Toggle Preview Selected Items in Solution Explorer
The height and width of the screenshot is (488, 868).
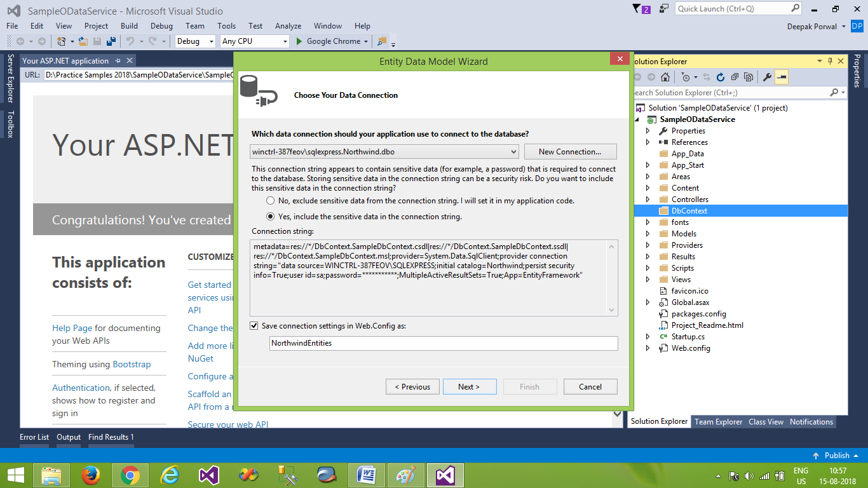tap(781, 76)
